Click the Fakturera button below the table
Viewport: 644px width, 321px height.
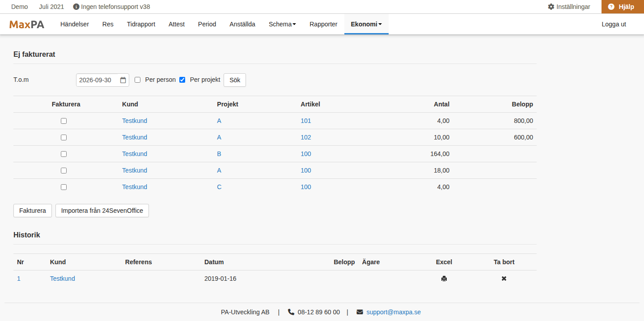[x=33, y=211]
